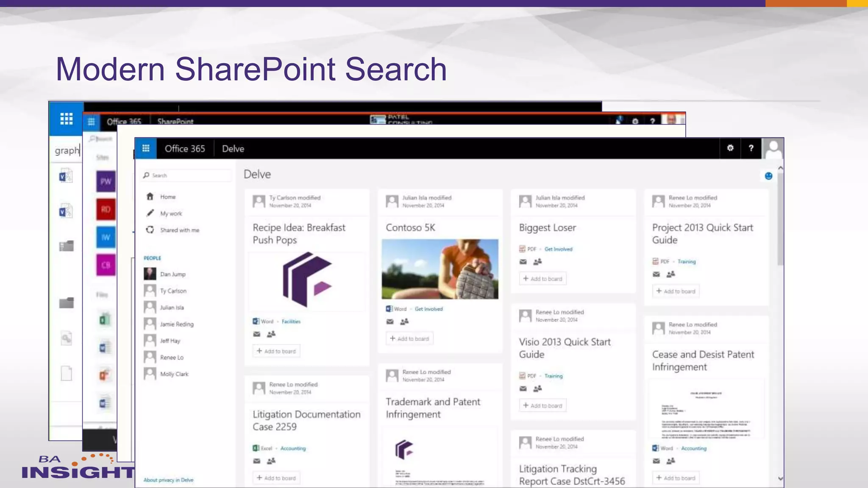
Task: Click the help question mark in Delve header
Action: (x=751, y=148)
